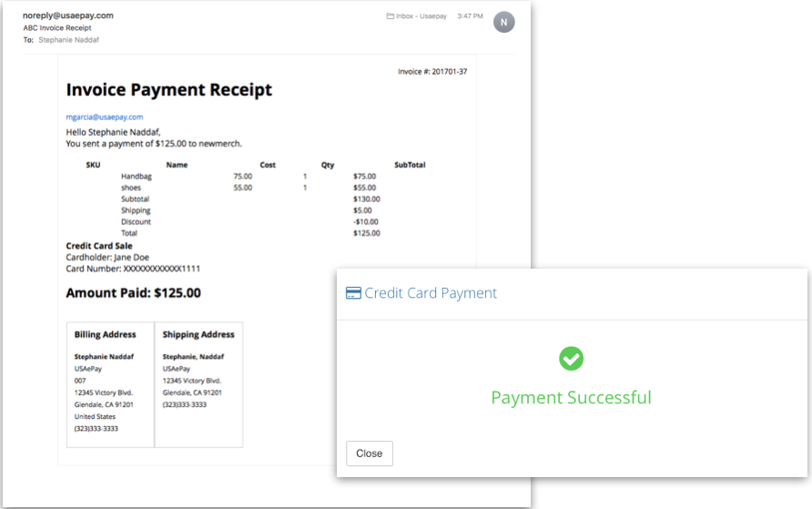Screen dimensions: 812x509
Task: Click the Credit Card Payment dialog title
Action: (431, 293)
